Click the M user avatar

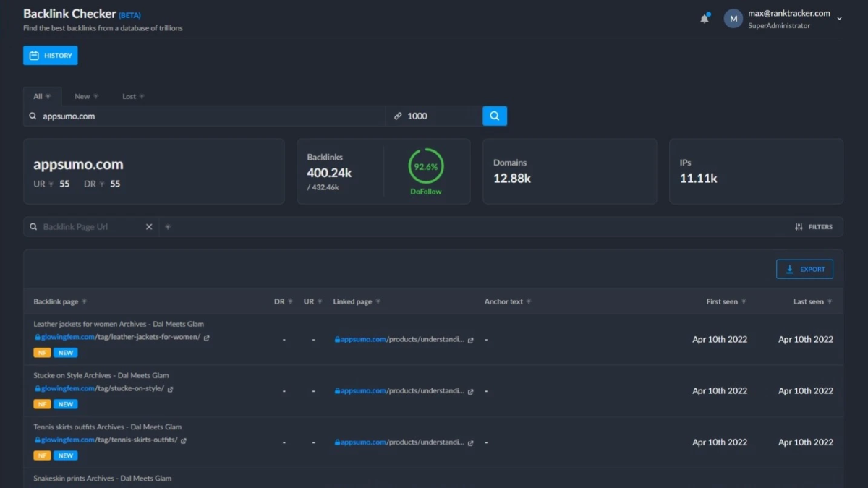[x=733, y=19]
